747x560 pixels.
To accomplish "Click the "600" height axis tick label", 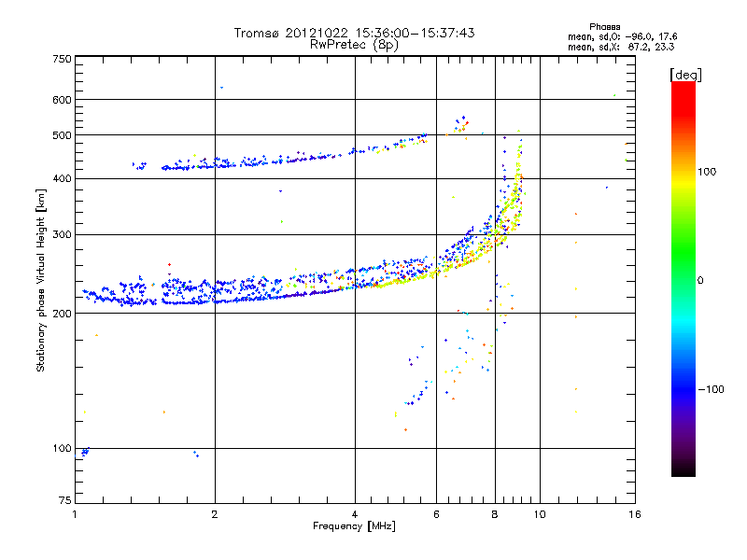I will tap(63, 100).
